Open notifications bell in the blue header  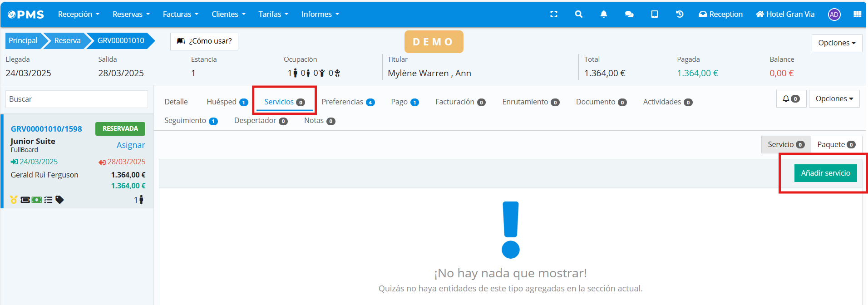[603, 14]
